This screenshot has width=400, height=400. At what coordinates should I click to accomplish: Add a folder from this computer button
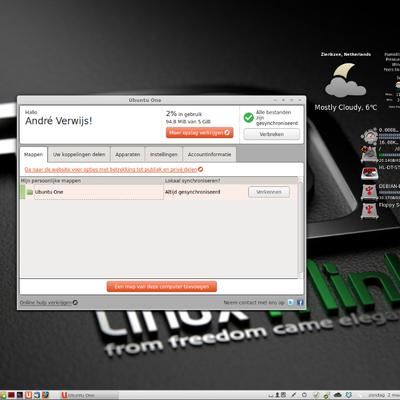162,286
